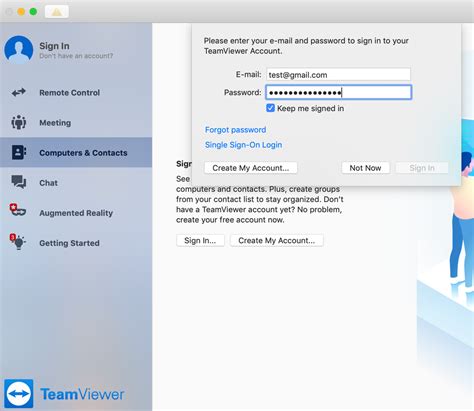This screenshot has width=474, height=411.
Task: Click Don't have an account? text
Action: pyautogui.click(x=76, y=56)
